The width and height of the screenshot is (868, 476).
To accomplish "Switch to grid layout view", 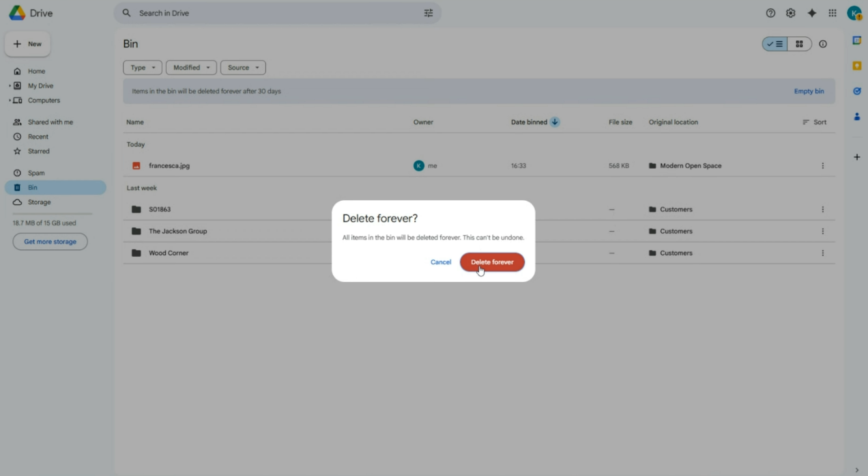I will click(x=799, y=44).
